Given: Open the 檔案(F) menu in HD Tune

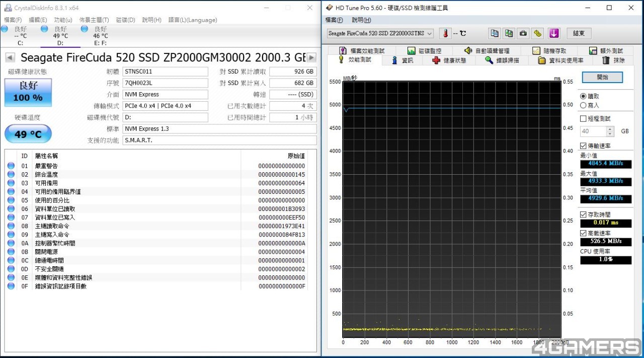Looking at the screenshot, I should pyautogui.click(x=334, y=20).
